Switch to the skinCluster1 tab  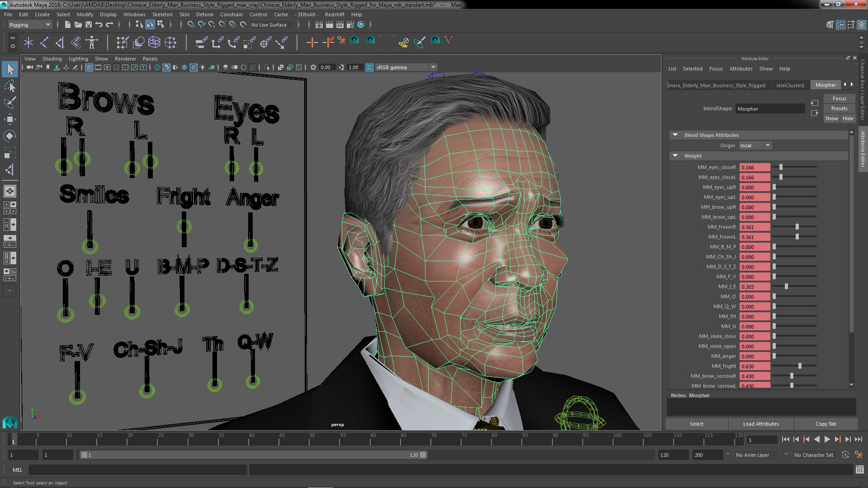coord(790,85)
